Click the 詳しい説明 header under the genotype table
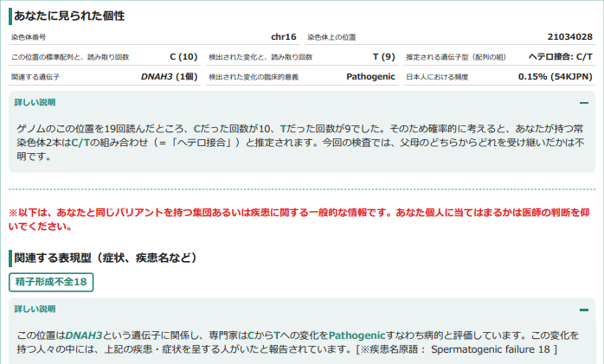The height and width of the screenshot is (364, 604). (x=35, y=102)
